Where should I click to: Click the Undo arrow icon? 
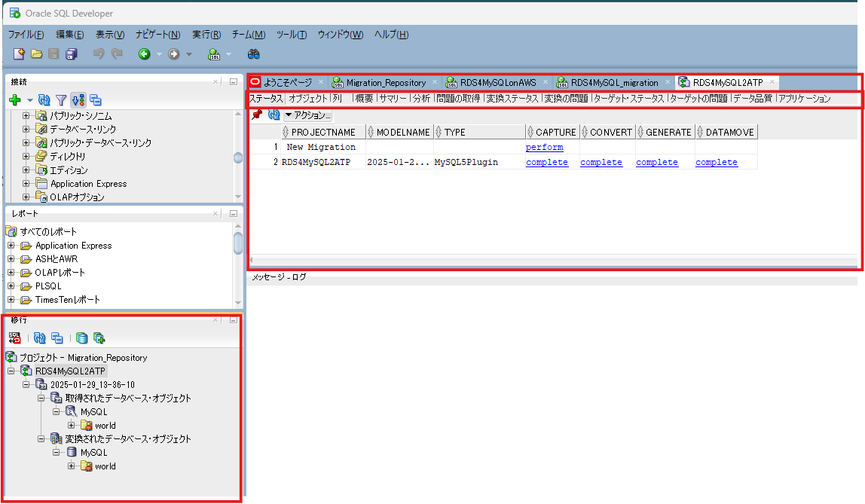coord(99,53)
